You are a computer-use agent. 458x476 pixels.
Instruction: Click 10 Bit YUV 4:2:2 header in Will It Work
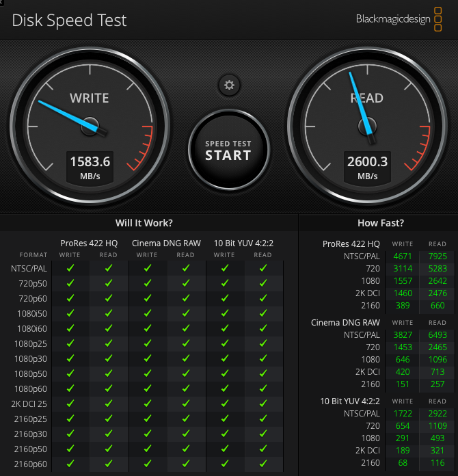tap(244, 243)
